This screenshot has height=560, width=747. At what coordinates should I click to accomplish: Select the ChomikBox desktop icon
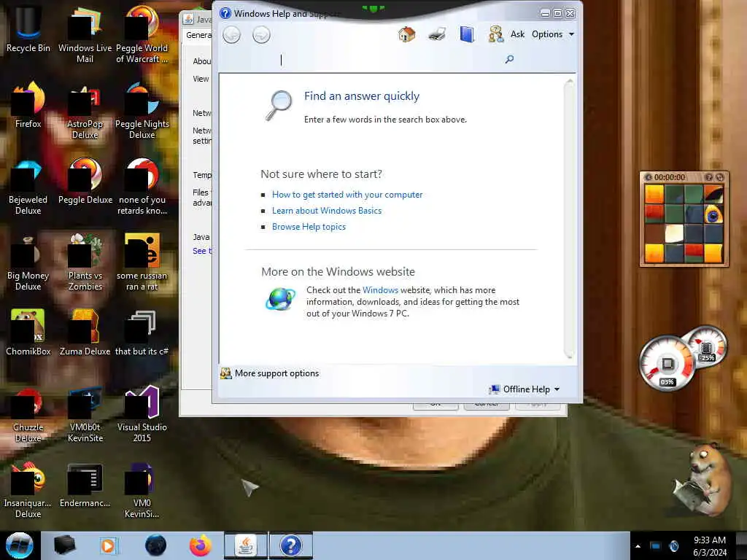pos(28,332)
